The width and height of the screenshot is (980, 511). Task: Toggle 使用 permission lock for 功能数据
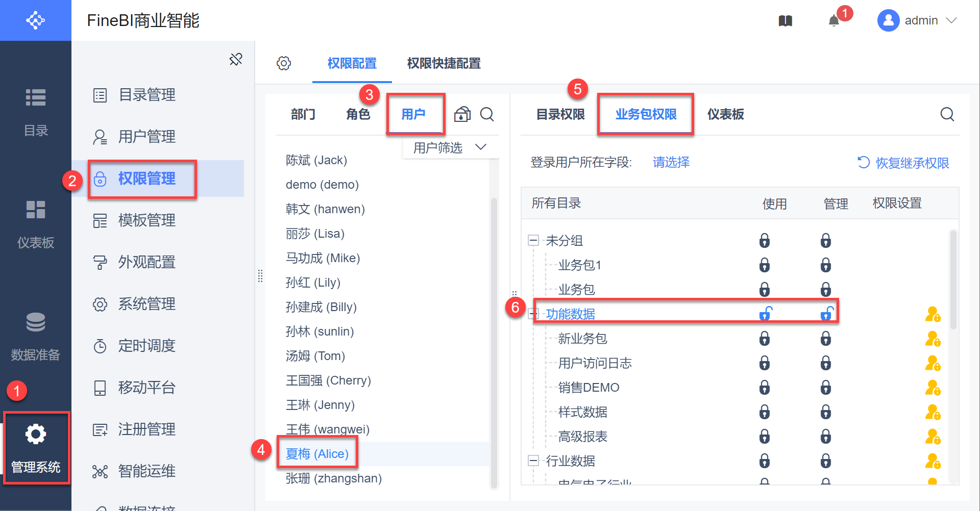click(765, 314)
